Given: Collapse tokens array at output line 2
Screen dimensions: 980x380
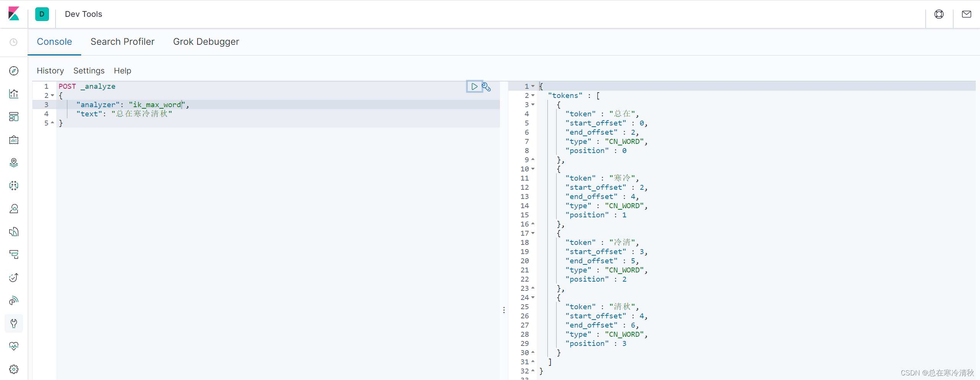Looking at the screenshot, I should coord(533,95).
